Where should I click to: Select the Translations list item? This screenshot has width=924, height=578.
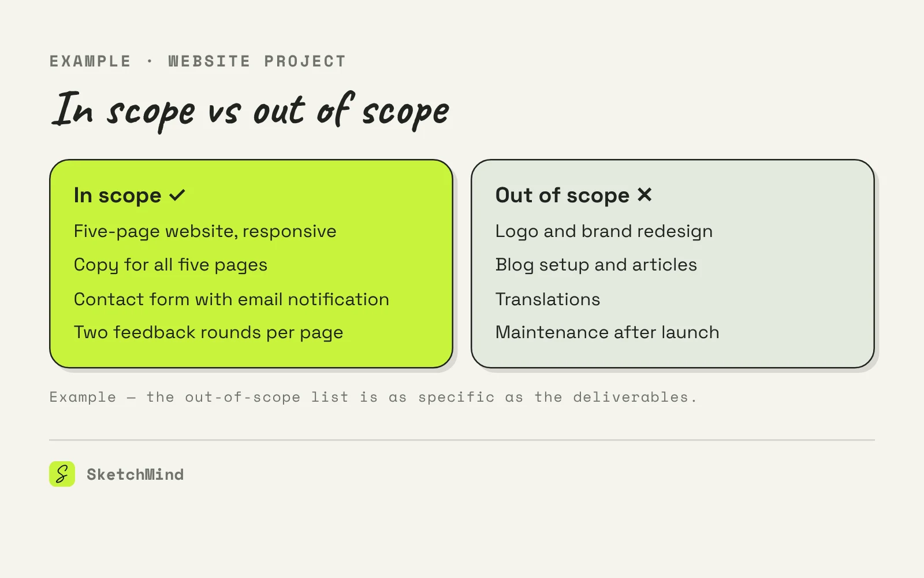547,299
